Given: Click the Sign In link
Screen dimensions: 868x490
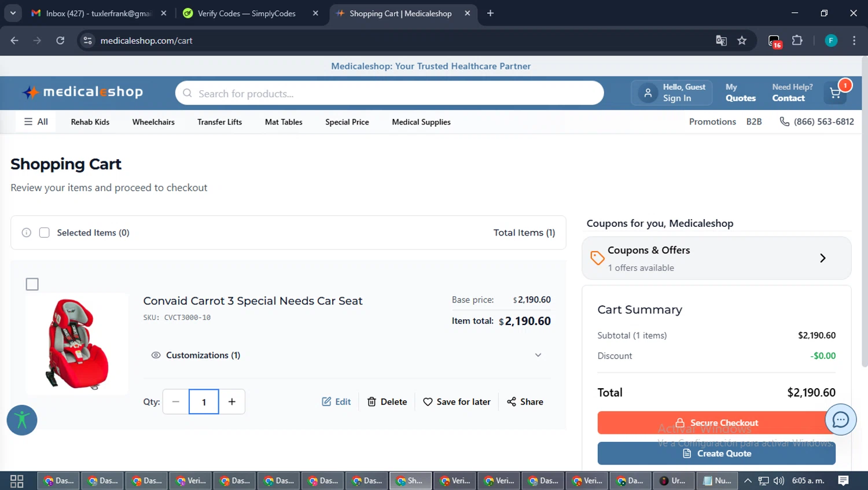Looking at the screenshot, I should 677,98.
